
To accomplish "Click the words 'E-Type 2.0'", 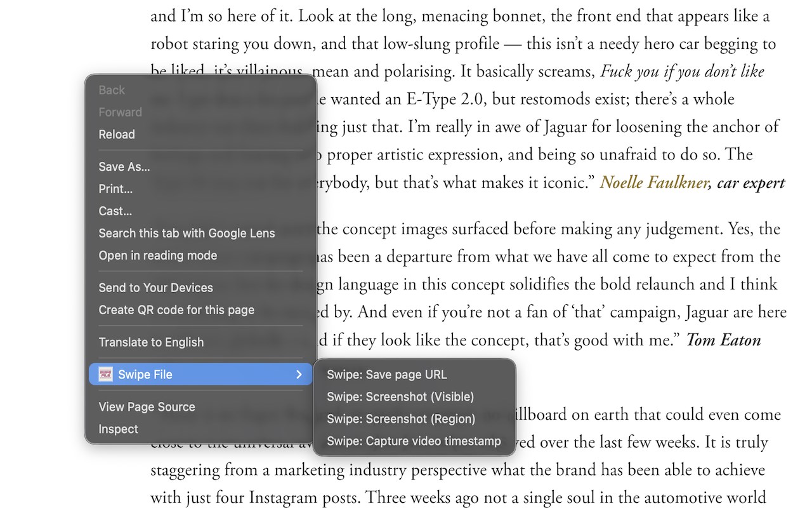I will pos(447,99).
